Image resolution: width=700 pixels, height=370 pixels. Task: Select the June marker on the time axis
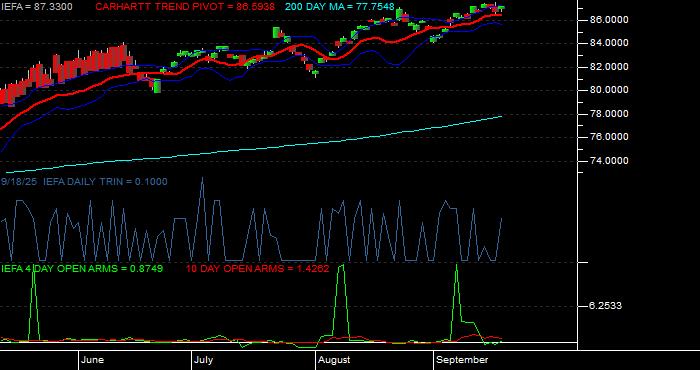(93, 360)
